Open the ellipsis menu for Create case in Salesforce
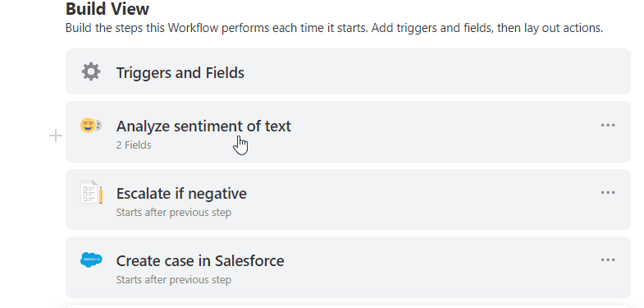 coord(608,260)
